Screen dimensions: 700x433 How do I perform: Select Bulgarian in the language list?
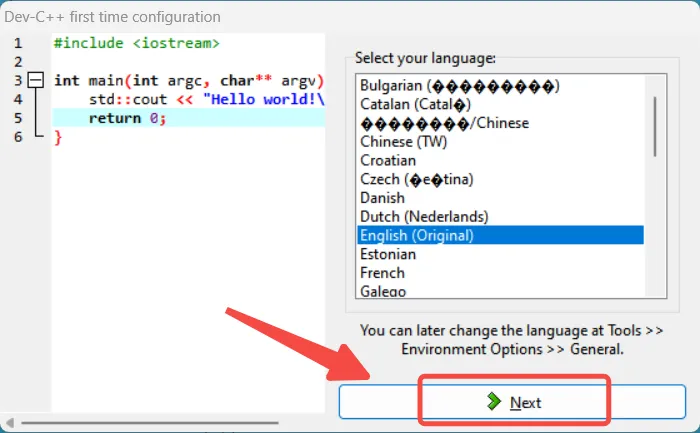coord(500,86)
